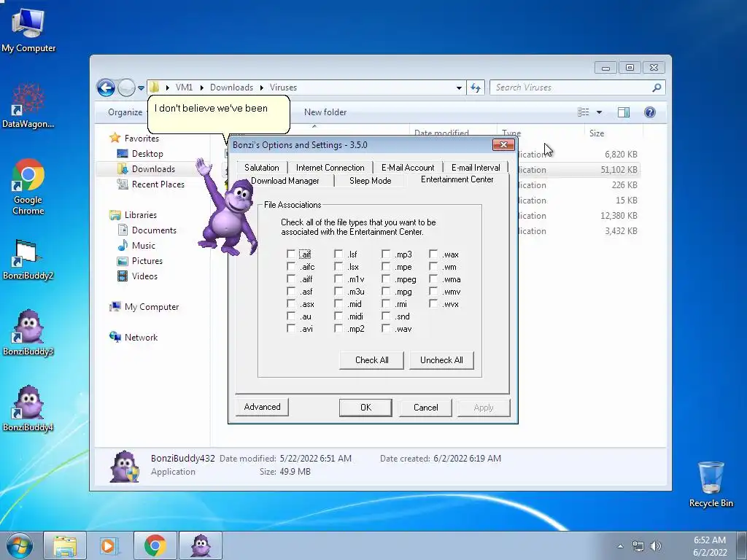This screenshot has width=747, height=560.
Task: Tick the .aifc checkbox
Action: [x=291, y=267]
